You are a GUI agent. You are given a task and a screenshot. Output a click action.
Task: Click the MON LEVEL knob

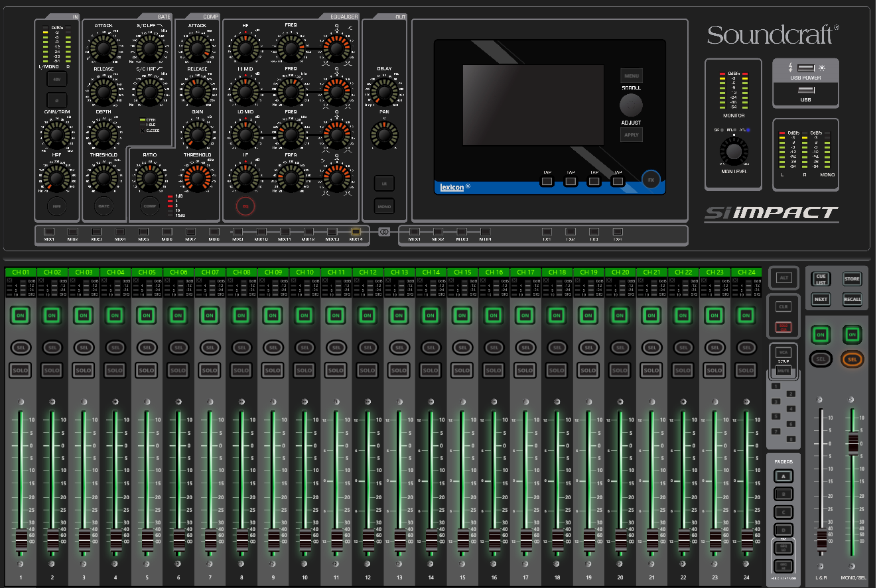733,152
